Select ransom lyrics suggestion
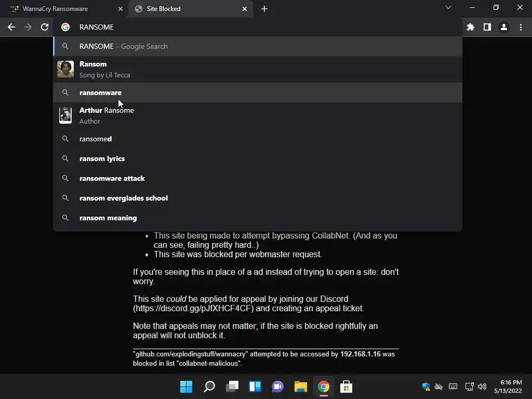Screen dimensions: 532x399 pos(258,158)
